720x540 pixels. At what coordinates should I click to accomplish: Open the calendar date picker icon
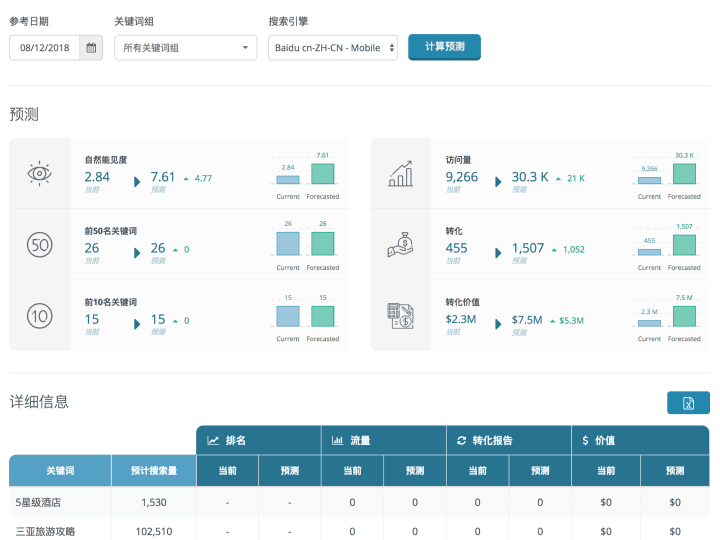pos(91,48)
